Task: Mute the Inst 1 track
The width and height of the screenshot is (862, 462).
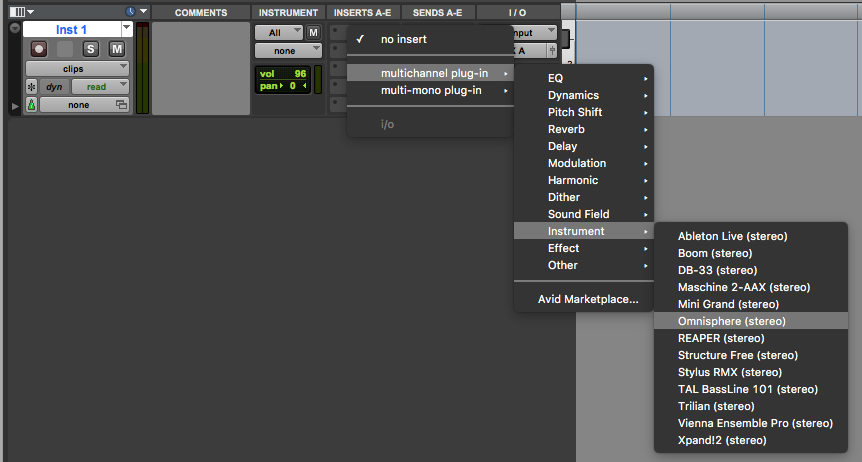Action: point(117,49)
